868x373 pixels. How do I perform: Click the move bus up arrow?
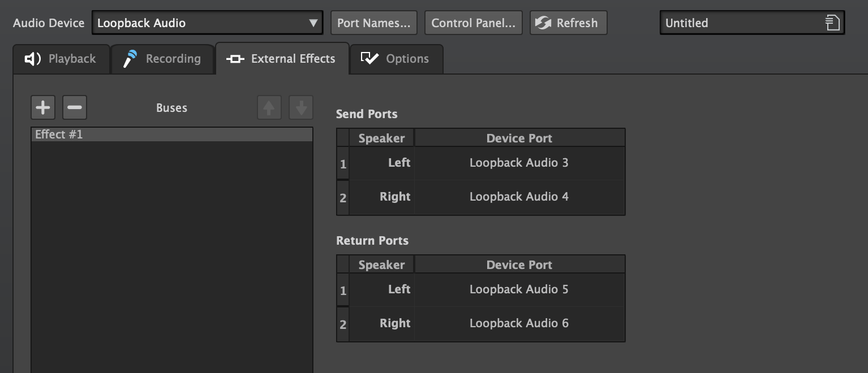point(269,107)
